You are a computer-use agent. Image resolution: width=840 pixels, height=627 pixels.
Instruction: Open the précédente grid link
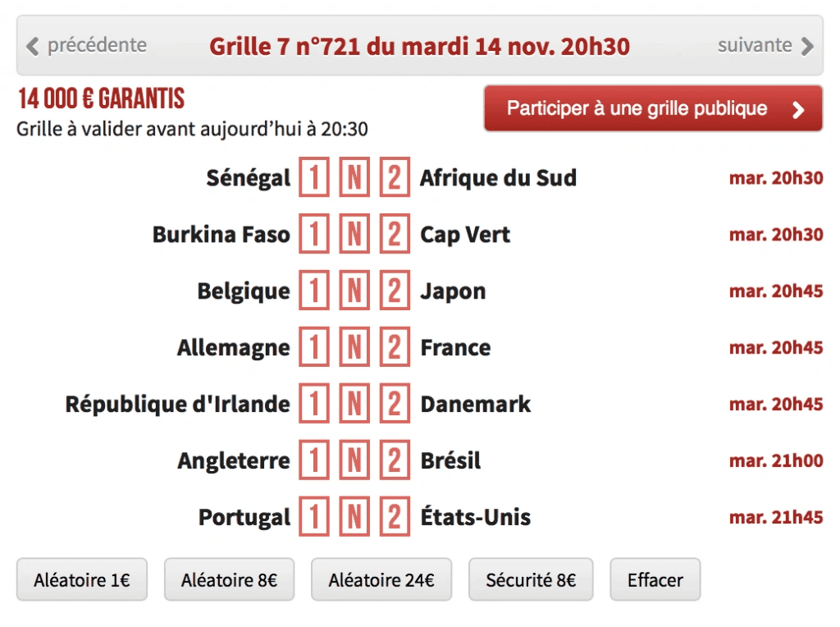click(x=92, y=46)
